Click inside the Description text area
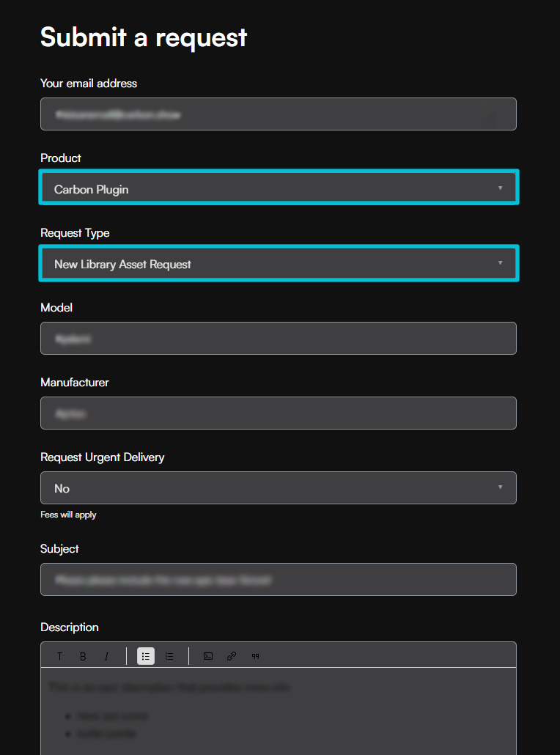Screen dimensions: 560x755 [279, 711]
